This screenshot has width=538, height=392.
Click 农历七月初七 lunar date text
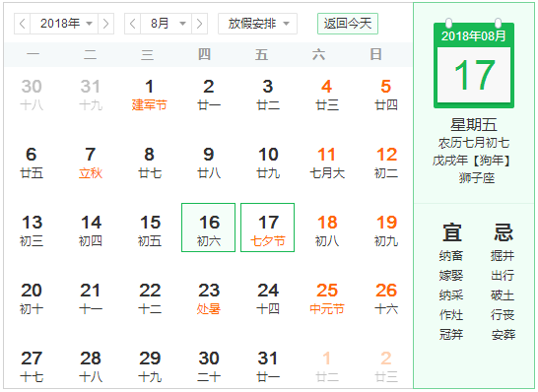474,143
